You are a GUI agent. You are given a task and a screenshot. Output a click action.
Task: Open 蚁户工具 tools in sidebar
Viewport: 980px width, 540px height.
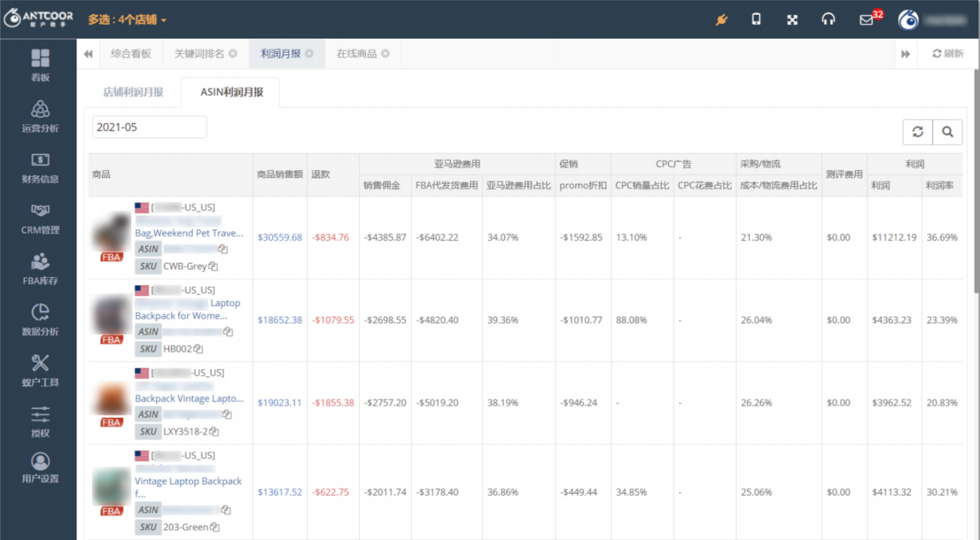click(40, 370)
